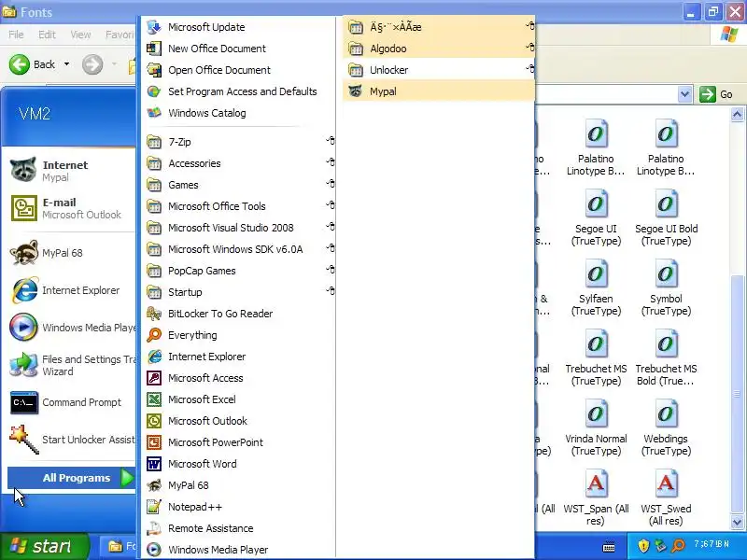Select Webdings (TrueType) font file

(666, 428)
